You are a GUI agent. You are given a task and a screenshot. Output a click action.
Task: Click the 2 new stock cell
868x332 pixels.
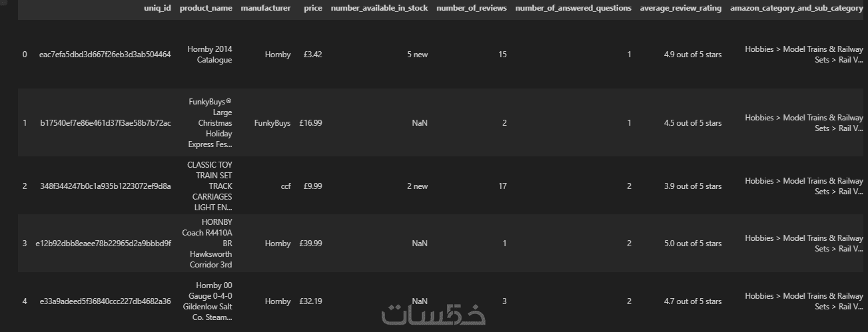tap(418, 186)
